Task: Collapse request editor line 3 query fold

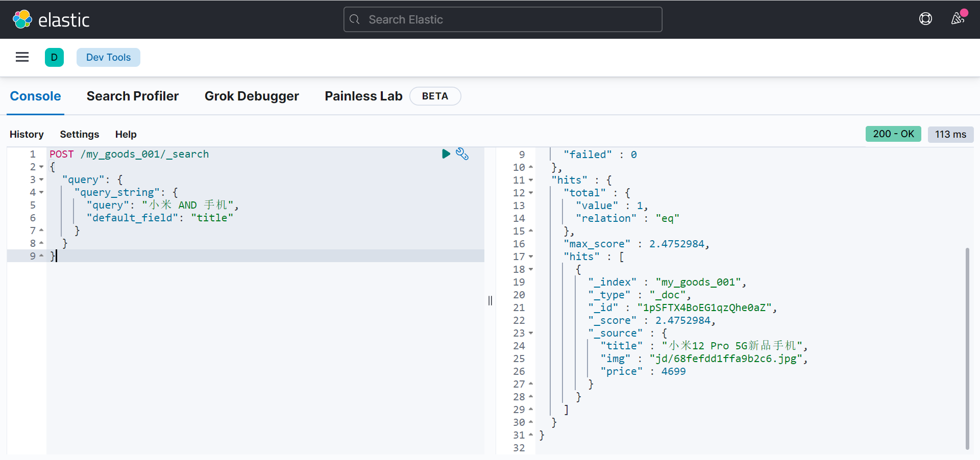Action: [41, 180]
